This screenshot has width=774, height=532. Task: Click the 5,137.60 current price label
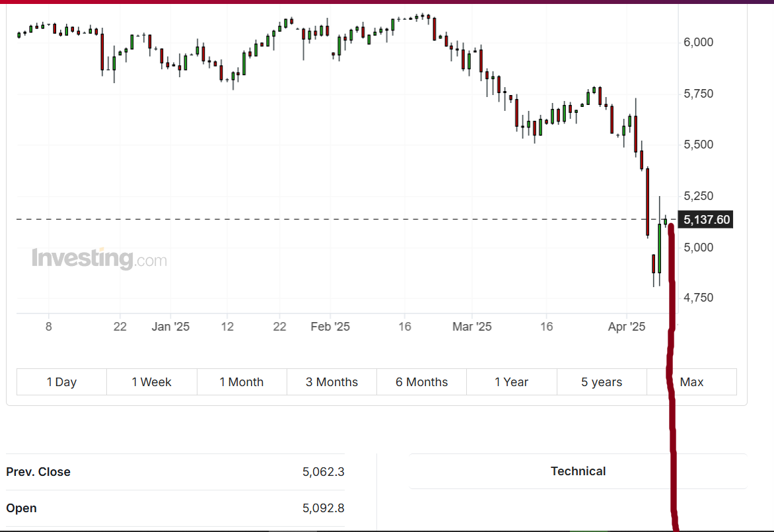coord(706,220)
